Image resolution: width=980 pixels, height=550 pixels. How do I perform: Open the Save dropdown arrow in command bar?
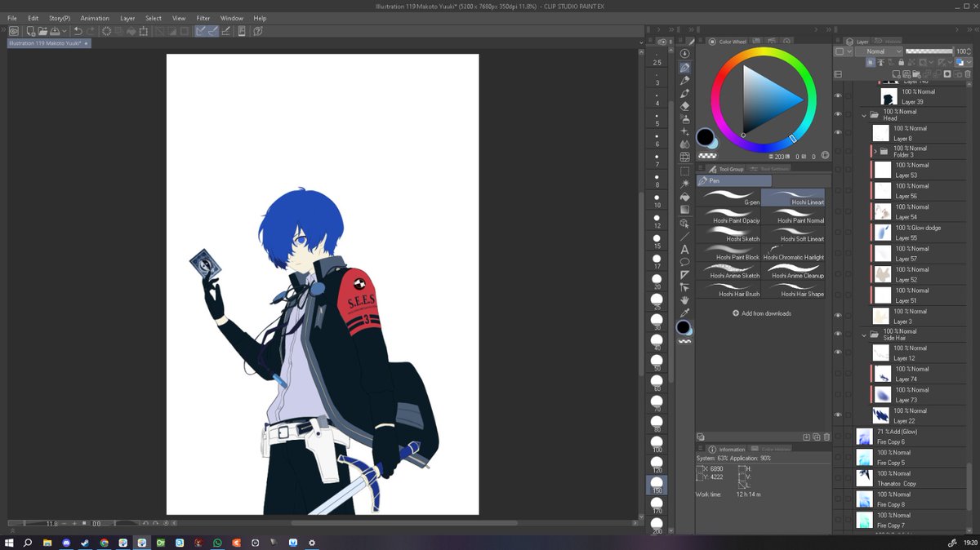pos(65,31)
